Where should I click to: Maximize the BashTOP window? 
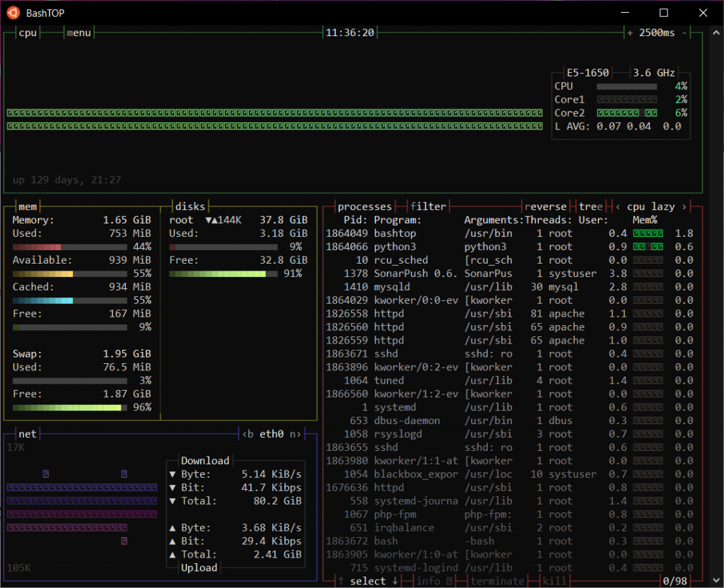pos(663,13)
